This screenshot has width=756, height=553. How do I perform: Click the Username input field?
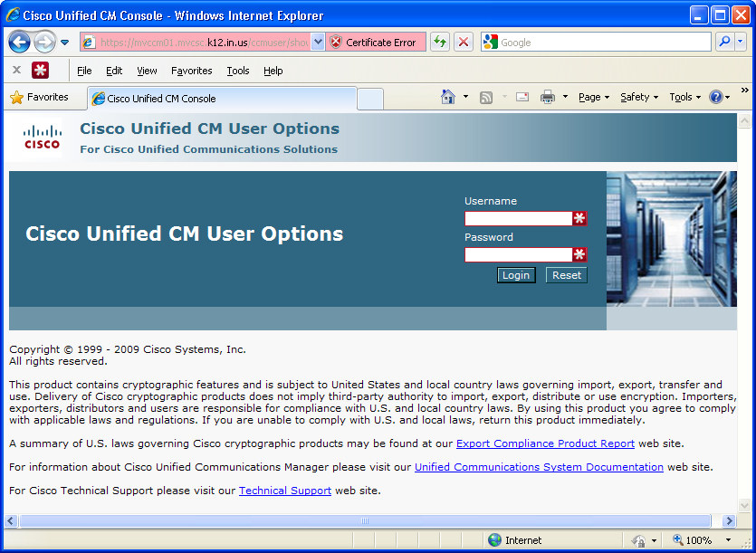pos(518,218)
